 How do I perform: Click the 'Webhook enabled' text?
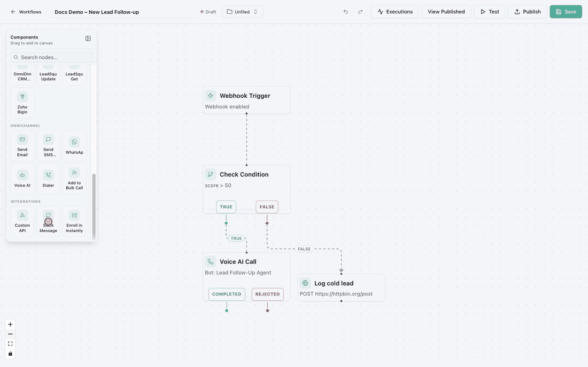227,106
